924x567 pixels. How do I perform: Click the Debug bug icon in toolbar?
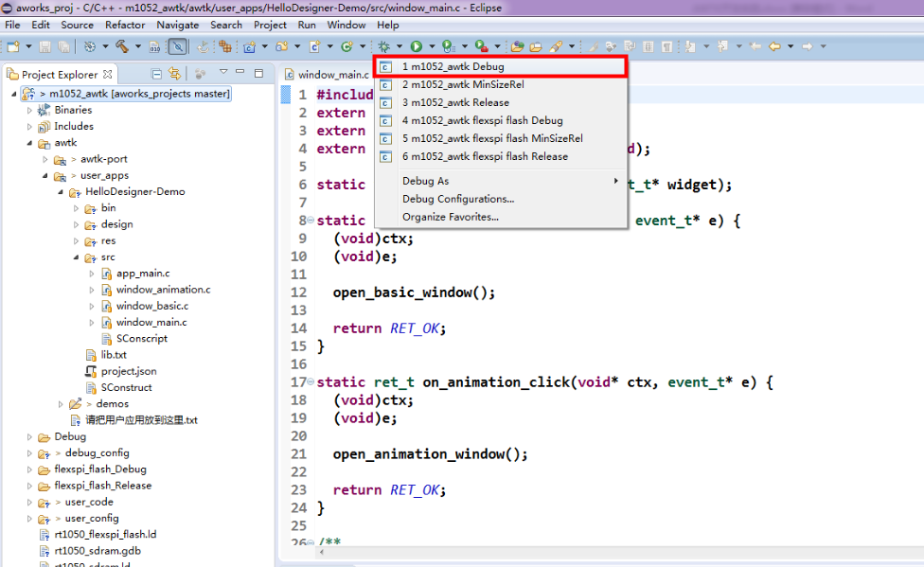(383, 45)
